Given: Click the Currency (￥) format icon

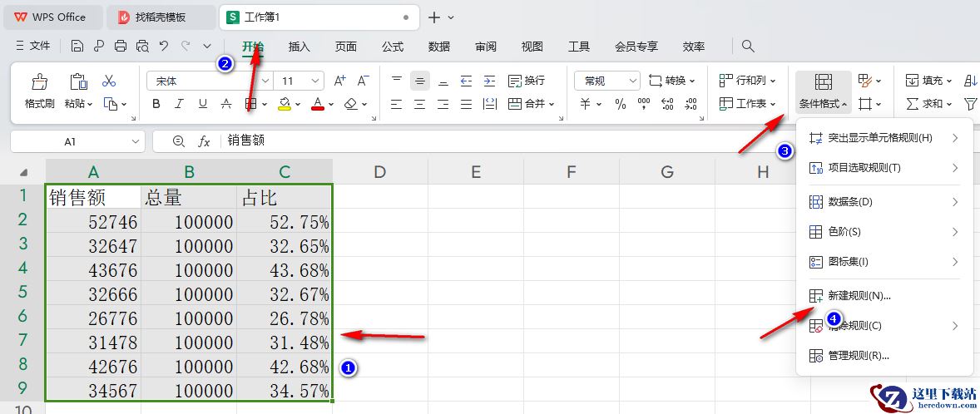Looking at the screenshot, I should pos(585,104).
